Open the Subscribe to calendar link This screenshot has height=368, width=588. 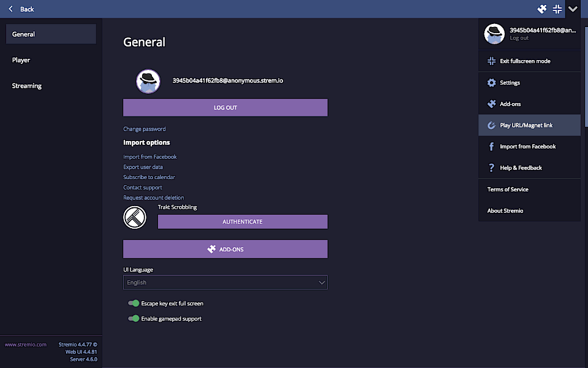149,177
